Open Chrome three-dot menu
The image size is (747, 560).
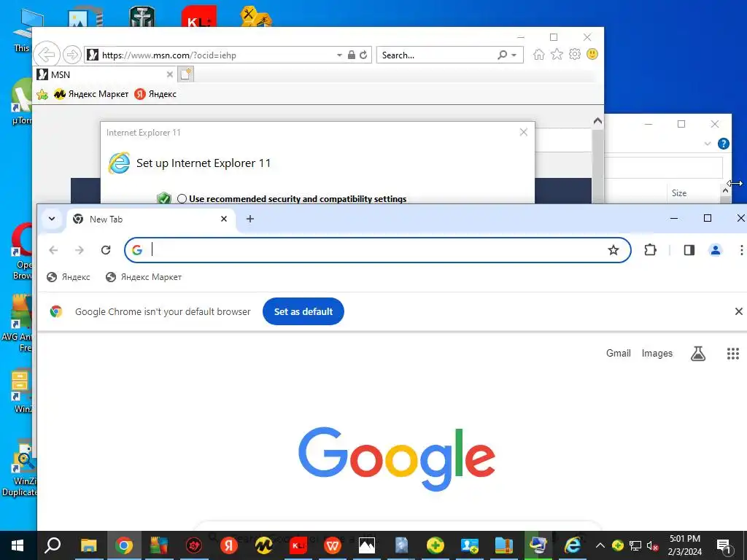click(x=741, y=250)
